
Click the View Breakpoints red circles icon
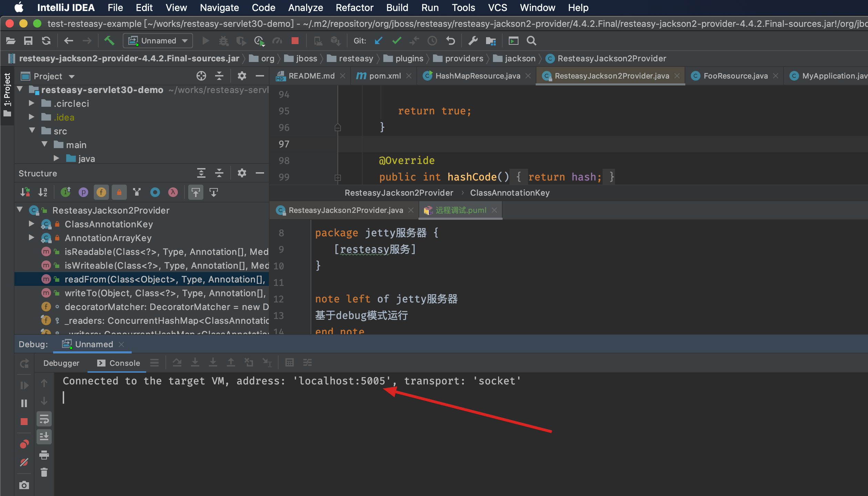[24, 444]
